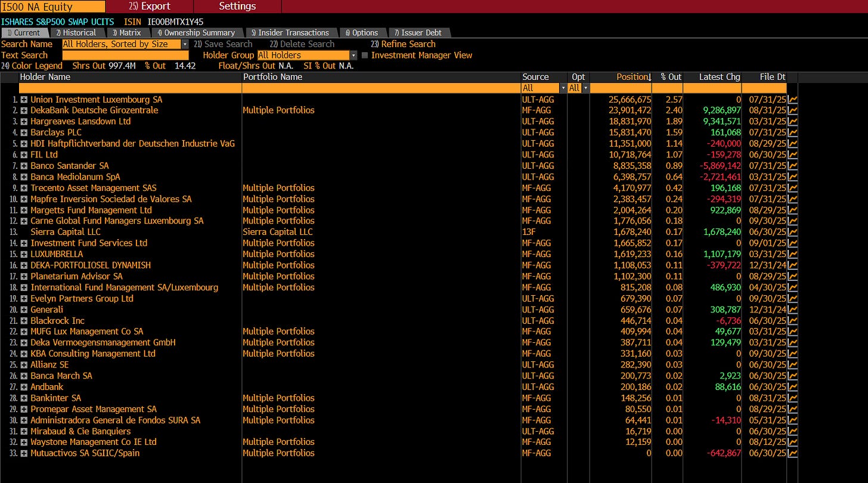Expand the Barclays PLC holder
868x483 pixels.
point(24,132)
